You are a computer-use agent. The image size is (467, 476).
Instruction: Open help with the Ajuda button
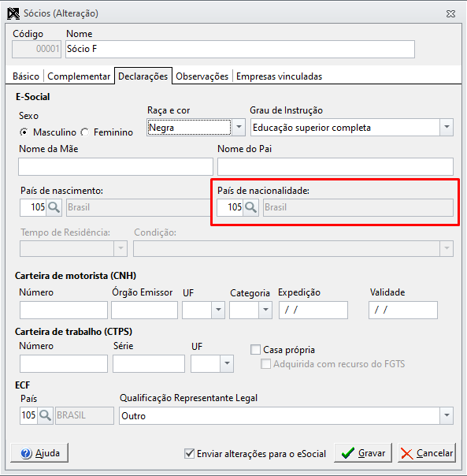tap(39, 453)
